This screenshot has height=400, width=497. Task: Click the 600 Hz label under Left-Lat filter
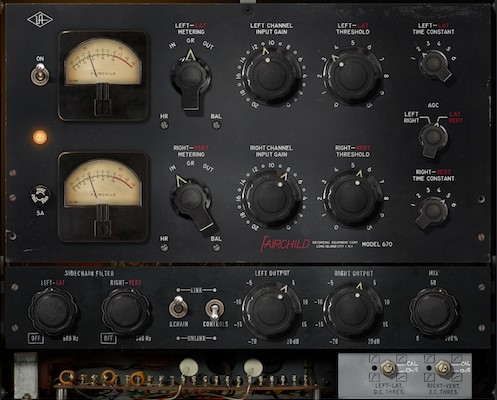71,338
